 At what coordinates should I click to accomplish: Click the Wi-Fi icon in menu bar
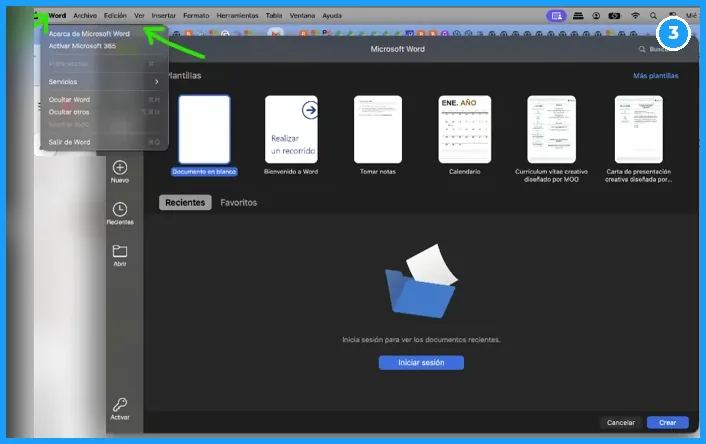[635, 15]
